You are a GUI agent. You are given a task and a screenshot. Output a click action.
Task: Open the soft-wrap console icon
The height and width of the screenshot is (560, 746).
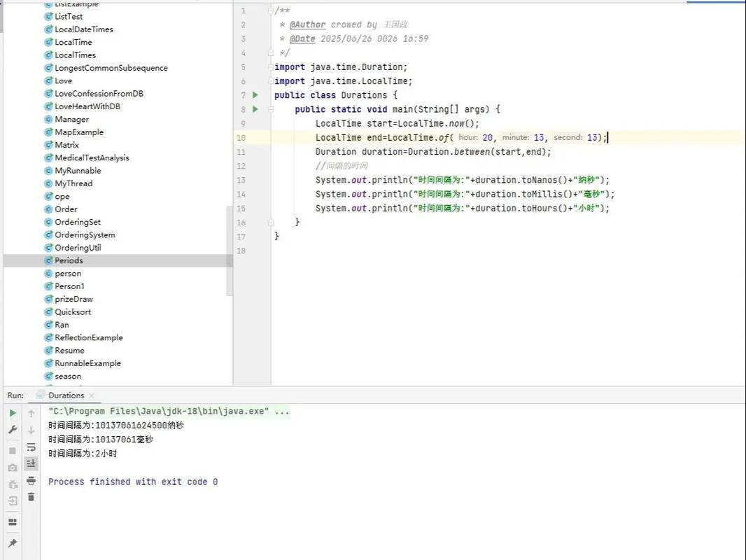[x=31, y=446]
